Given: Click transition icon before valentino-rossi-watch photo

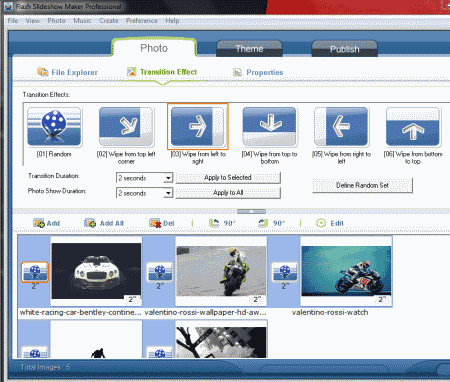Looking at the screenshot, I should [285, 272].
